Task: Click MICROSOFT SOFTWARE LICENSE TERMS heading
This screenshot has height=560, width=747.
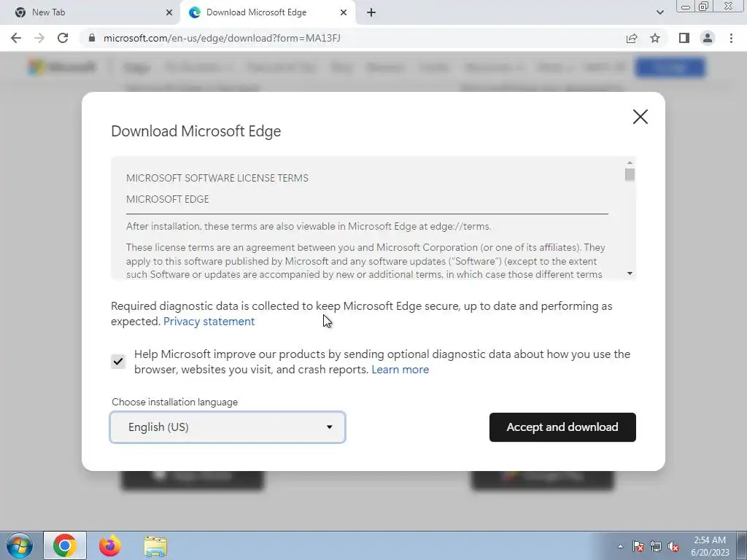Action: (x=217, y=178)
